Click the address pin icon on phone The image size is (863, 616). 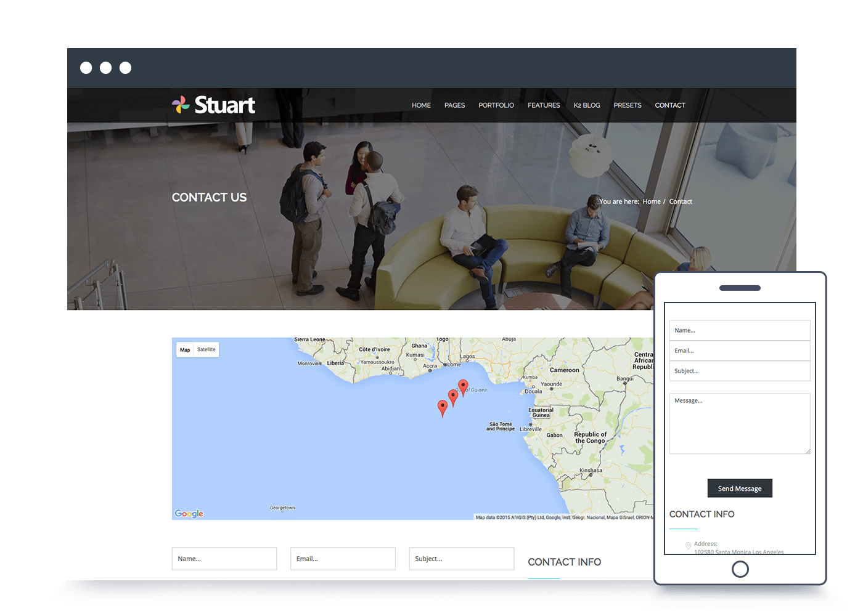pyautogui.click(x=688, y=546)
